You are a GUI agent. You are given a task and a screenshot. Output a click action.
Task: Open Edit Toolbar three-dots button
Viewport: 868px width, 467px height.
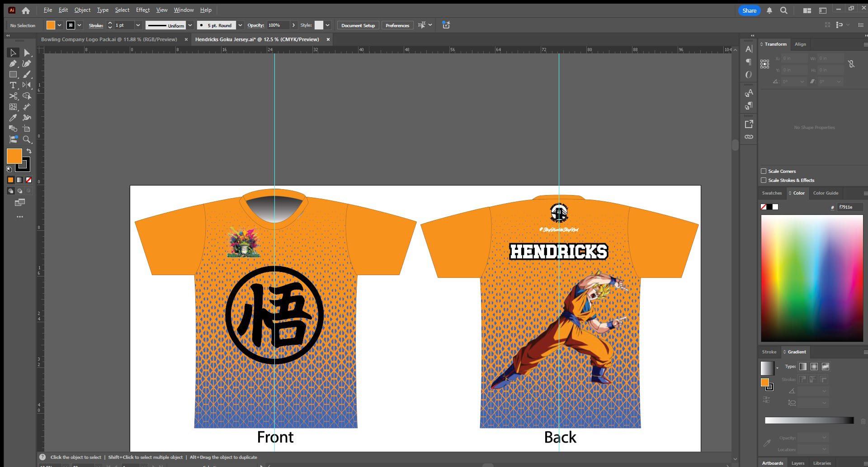(20, 217)
